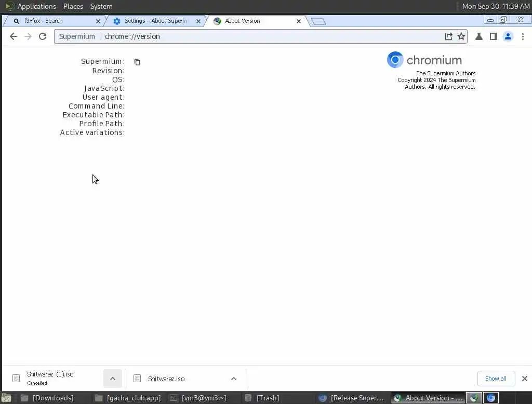Switch to Downloads window in taskbar

click(x=47, y=398)
